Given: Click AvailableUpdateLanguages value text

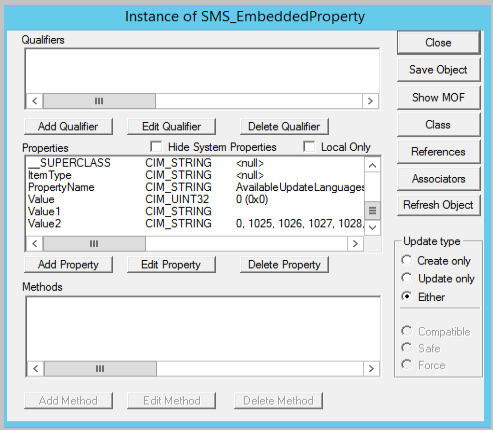Looking at the screenshot, I should coord(300,187).
